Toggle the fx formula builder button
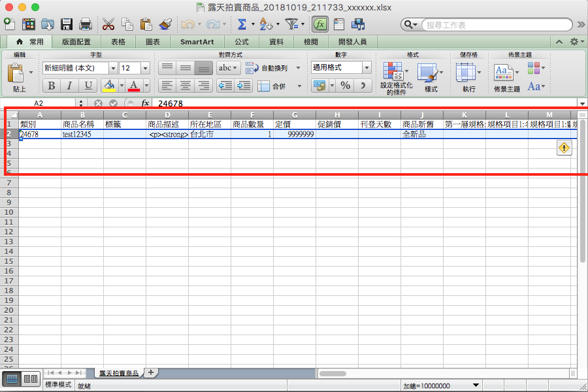This screenshot has width=588, height=392. [319, 24]
